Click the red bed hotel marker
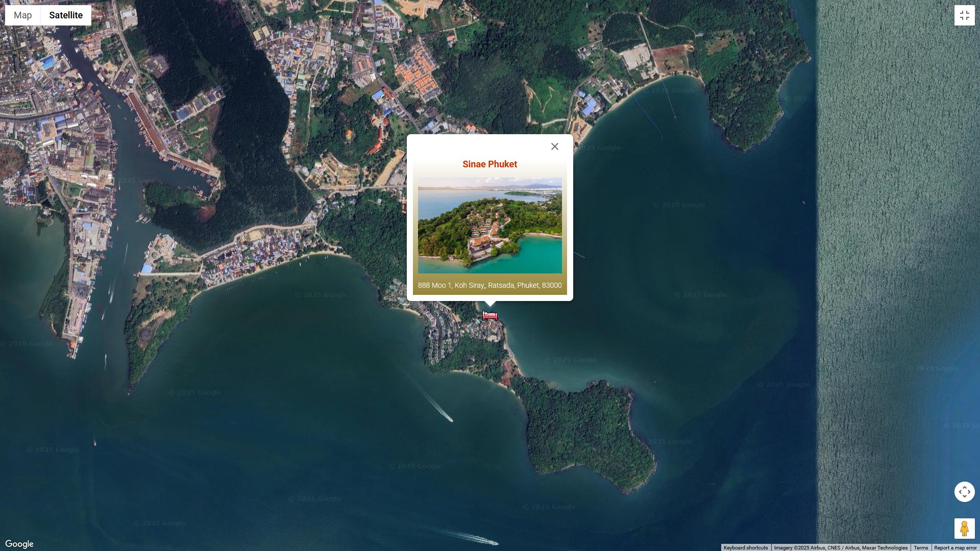 pos(490,316)
